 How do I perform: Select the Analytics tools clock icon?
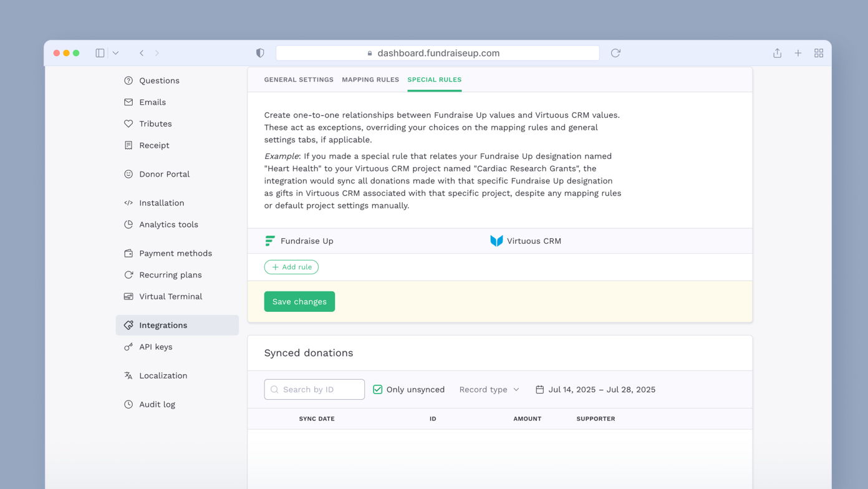click(x=128, y=225)
